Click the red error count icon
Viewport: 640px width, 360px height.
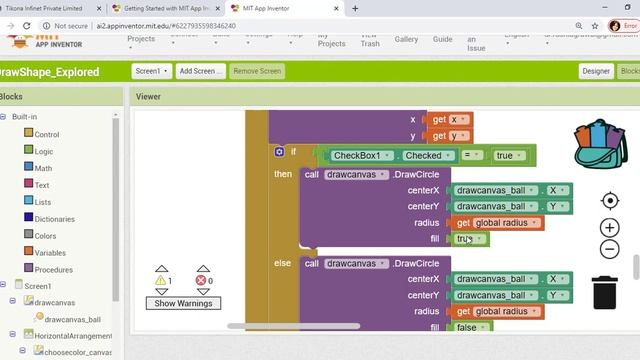click(x=200, y=280)
